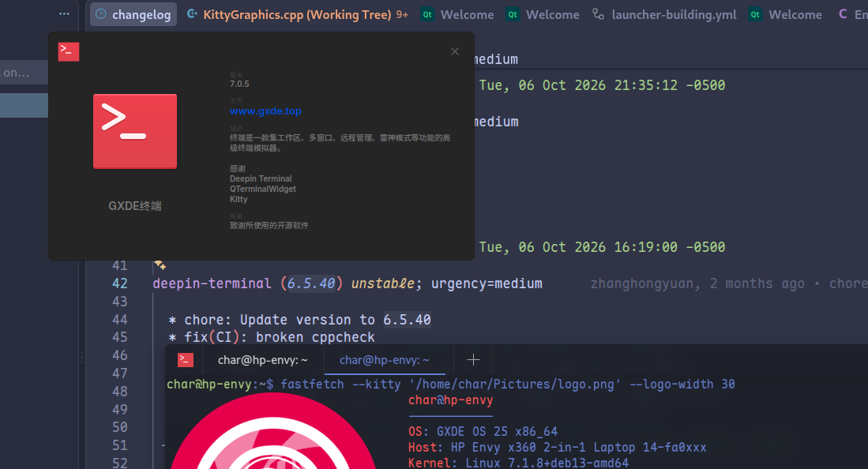Click the Deepin Terminal credit text
This screenshot has width=868, height=469.
click(x=261, y=179)
